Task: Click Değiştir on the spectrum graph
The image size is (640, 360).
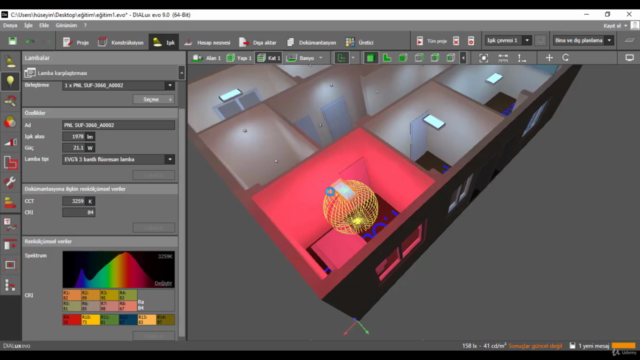Action: (x=163, y=283)
